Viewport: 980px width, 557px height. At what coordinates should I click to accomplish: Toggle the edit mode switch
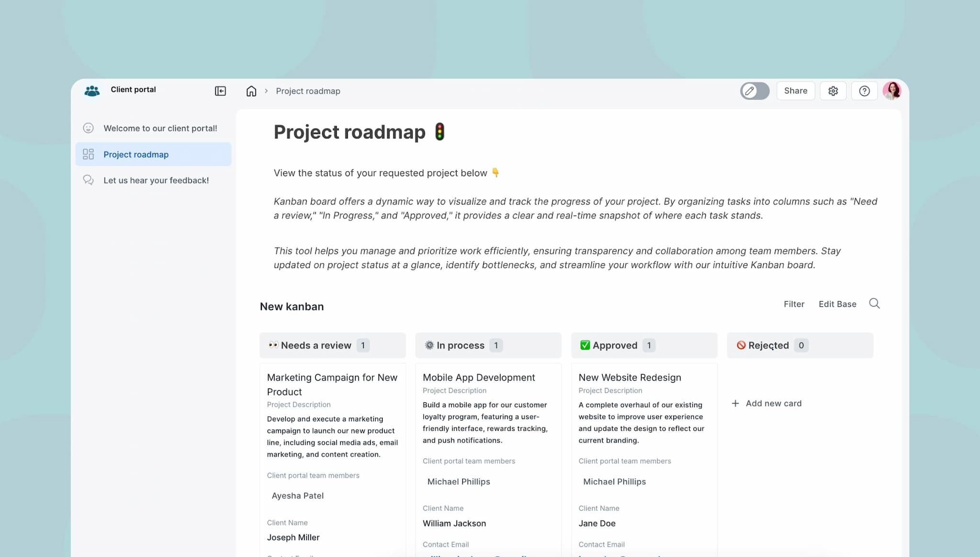pos(755,91)
